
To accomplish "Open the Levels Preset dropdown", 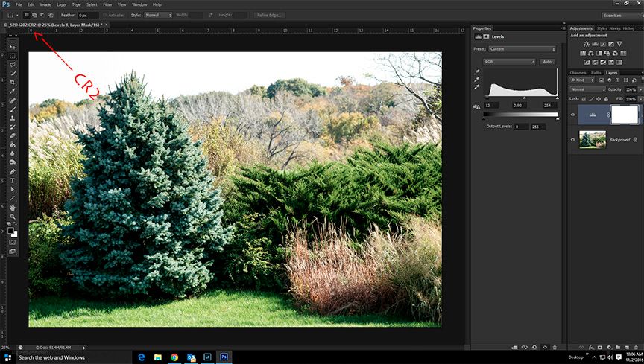I will point(522,49).
